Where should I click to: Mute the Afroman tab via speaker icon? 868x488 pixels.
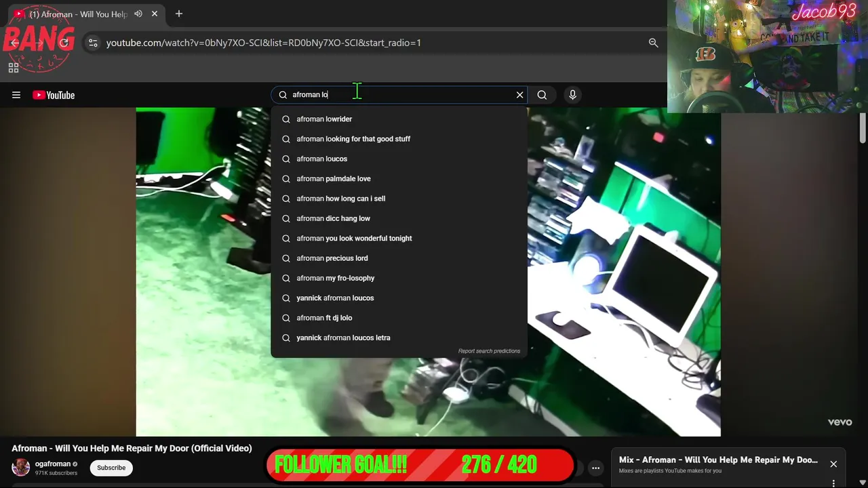pyautogui.click(x=138, y=14)
